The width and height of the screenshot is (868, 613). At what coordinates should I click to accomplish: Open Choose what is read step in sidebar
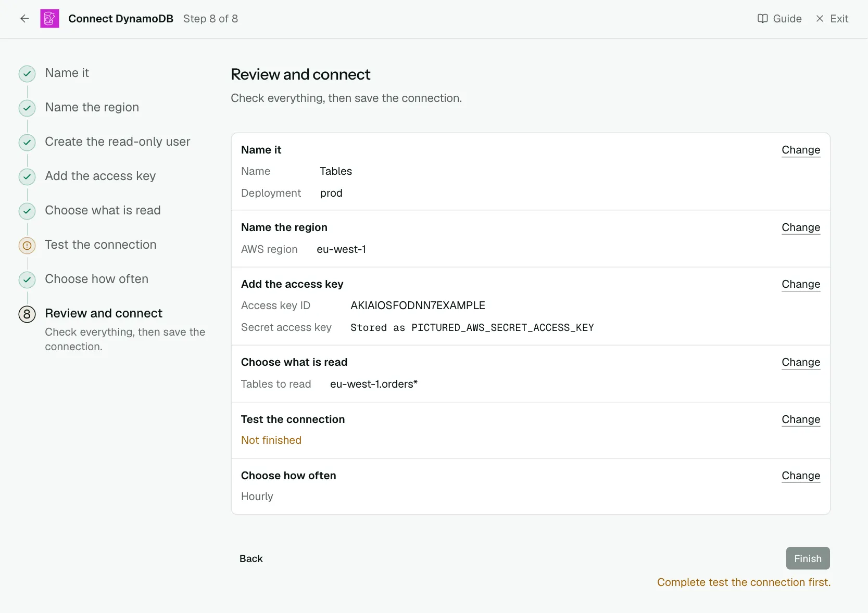click(103, 210)
